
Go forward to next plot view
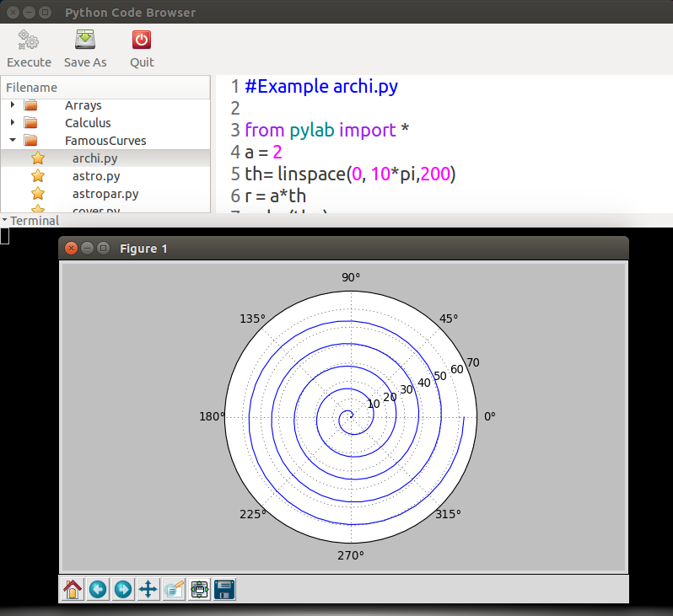point(123,589)
